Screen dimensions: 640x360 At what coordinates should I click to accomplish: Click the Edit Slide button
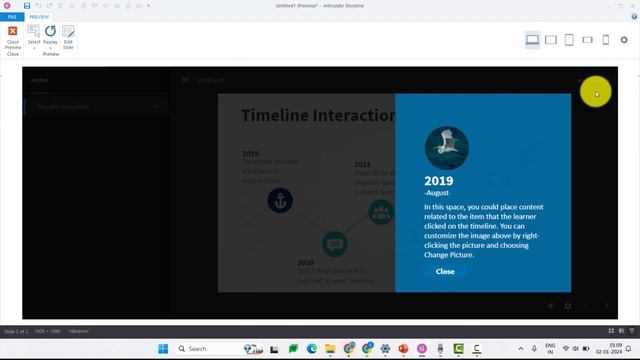(x=68, y=37)
